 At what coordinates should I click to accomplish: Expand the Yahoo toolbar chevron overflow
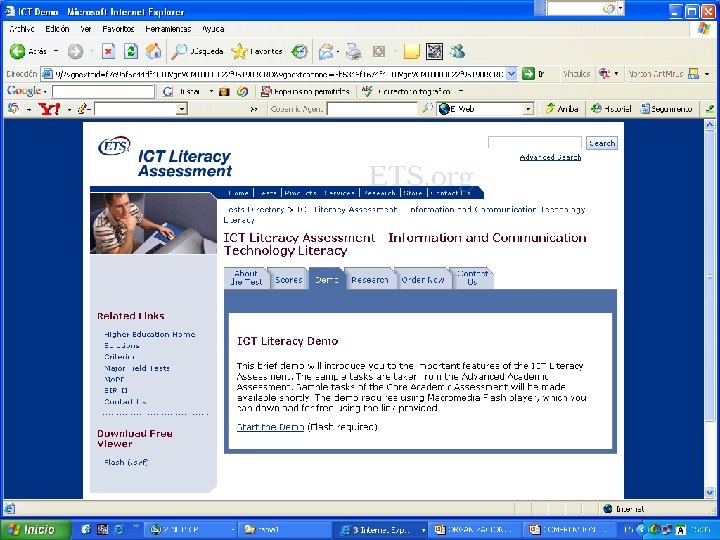(253, 109)
